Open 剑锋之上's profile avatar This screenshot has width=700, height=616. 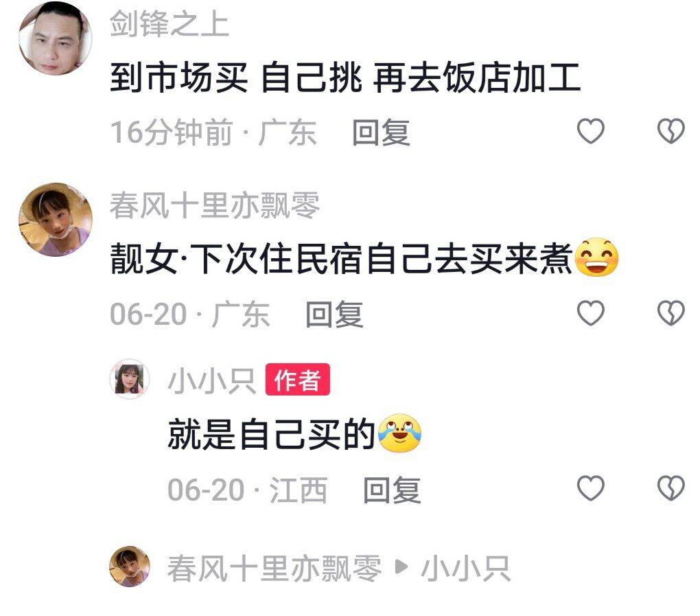click(x=56, y=38)
